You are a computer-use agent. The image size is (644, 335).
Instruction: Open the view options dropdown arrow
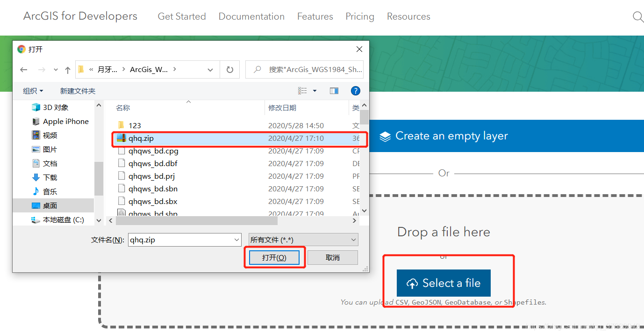pos(315,91)
